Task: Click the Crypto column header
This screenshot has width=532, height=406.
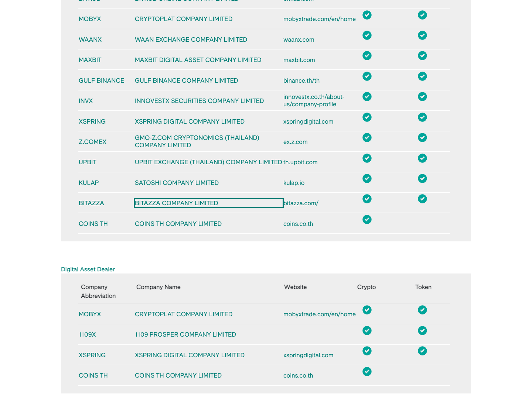Action: (x=366, y=287)
